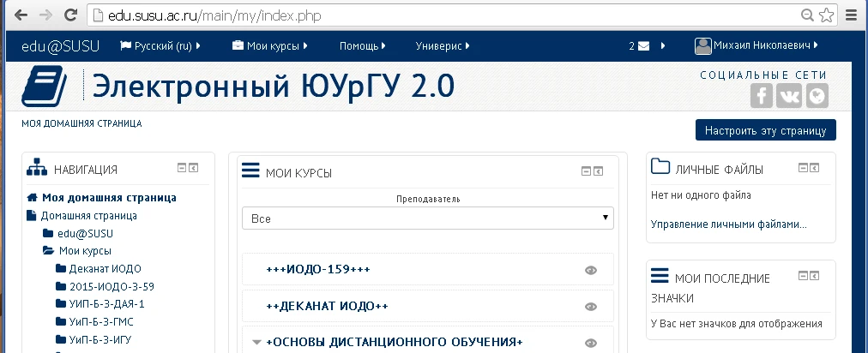
Task: Open course ++ДЕКАНАТ ИОДО++
Action: [x=327, y=306]
